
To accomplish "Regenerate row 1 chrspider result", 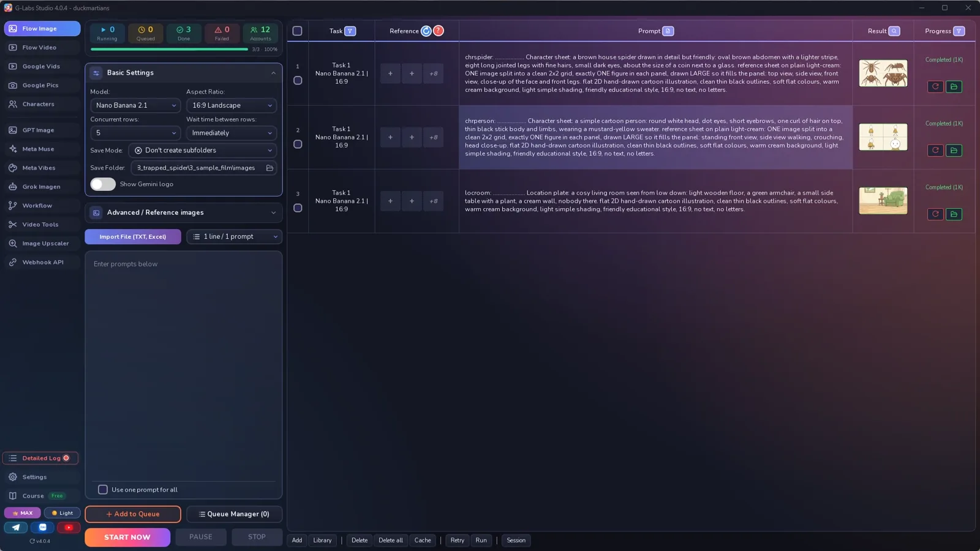I will tap(935, 86).
